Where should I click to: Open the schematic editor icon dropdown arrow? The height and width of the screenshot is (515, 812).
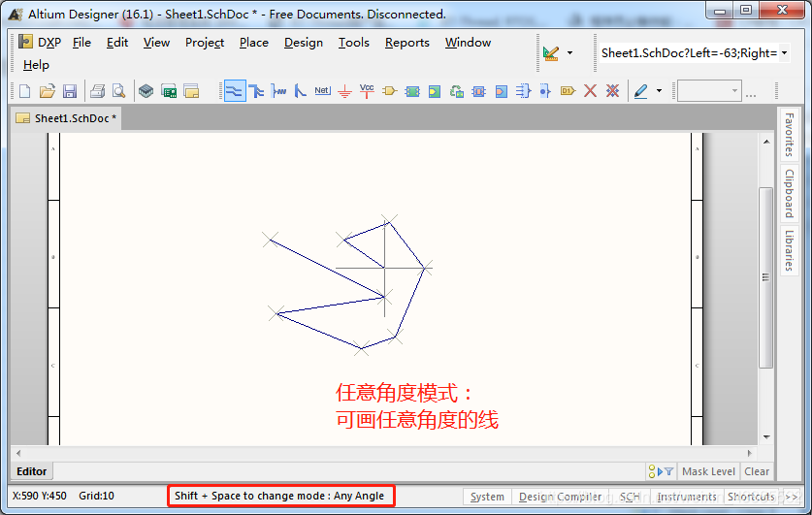(x=569, y=52)
